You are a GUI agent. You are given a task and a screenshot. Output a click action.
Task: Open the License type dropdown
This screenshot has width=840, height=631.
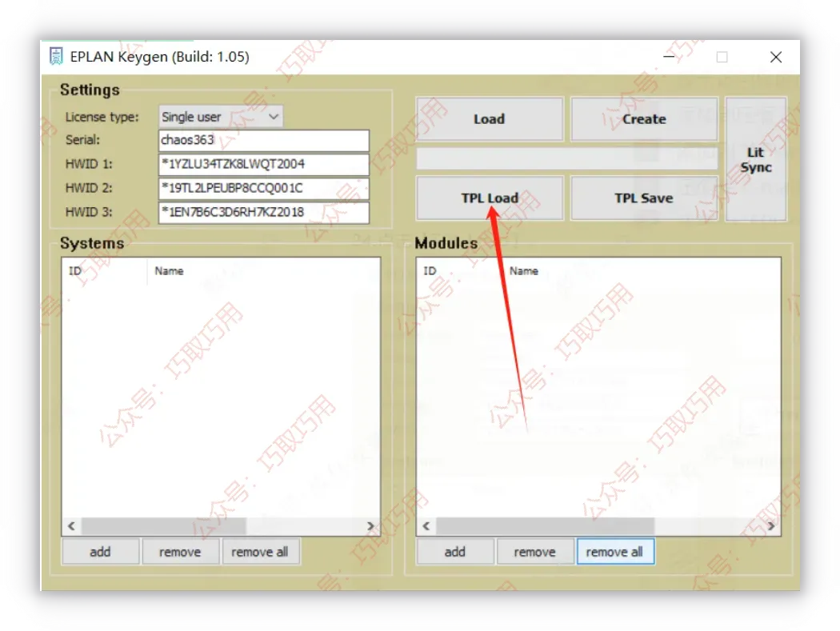tap(221, 117)
